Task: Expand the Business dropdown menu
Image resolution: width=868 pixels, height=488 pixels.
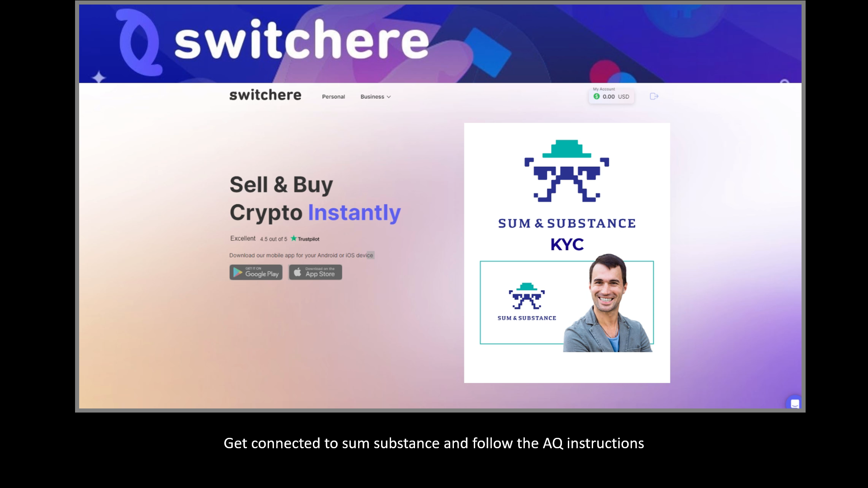Action: tap(375, 97)
